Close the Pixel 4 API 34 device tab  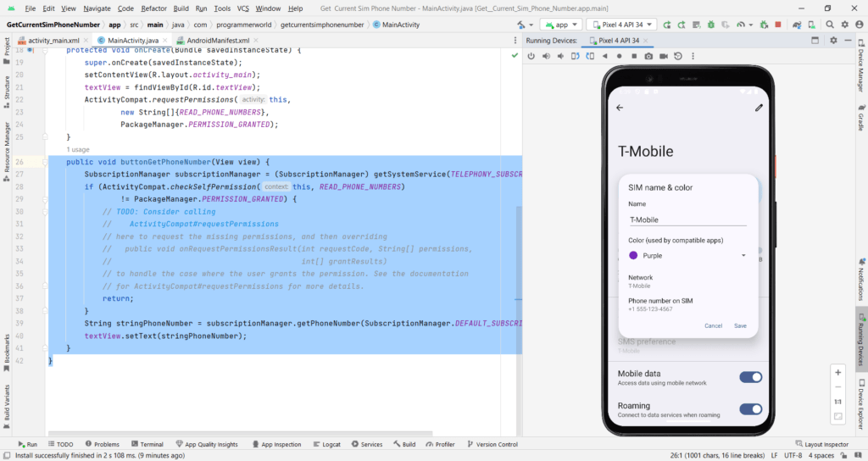point(645,41)
